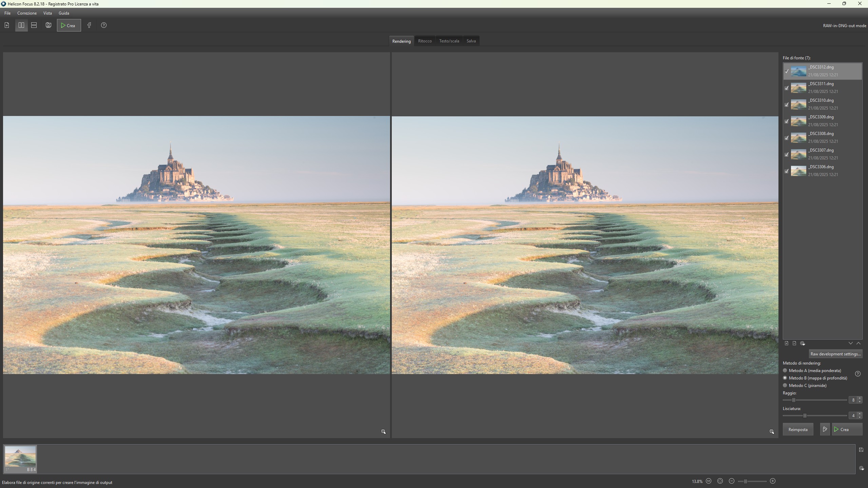The height and width of the screenshot is (488, 868).
Task: Move selected file up with chevron
Action: [x=859, y=344]
